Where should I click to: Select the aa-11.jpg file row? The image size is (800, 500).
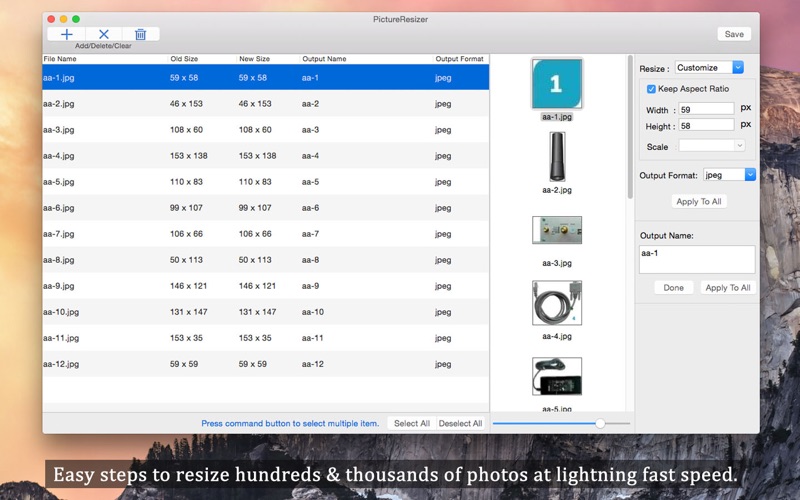pyautogui.click(x=266, y=338)
